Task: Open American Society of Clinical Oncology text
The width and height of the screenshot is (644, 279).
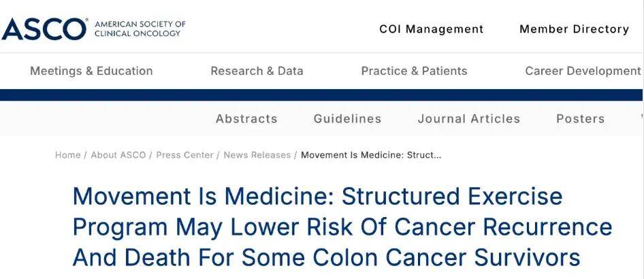Action: click(140, 29)
